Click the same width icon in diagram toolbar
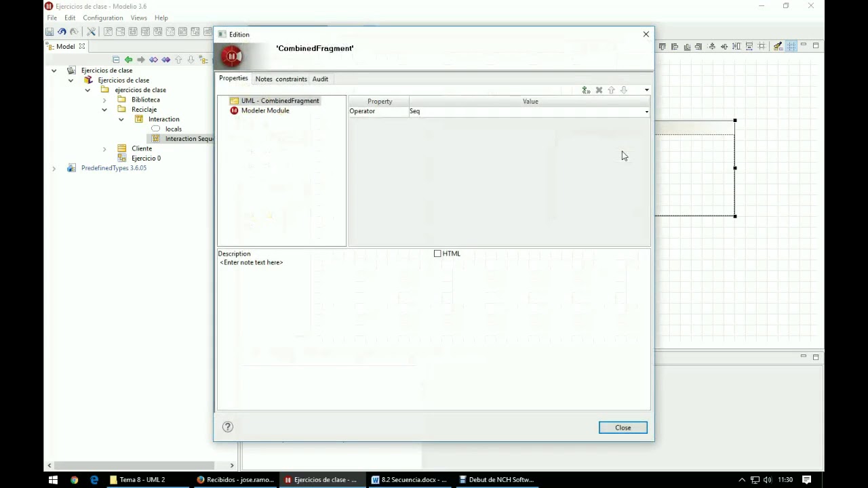Viewport: 868px width, 488px height. 749,46
